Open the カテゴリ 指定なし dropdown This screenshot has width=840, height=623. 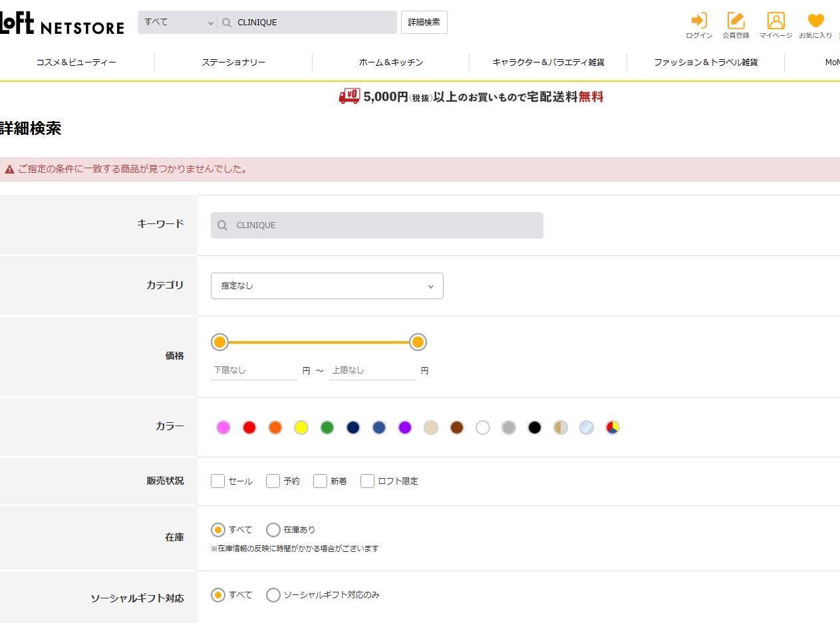tap(327, 286)
